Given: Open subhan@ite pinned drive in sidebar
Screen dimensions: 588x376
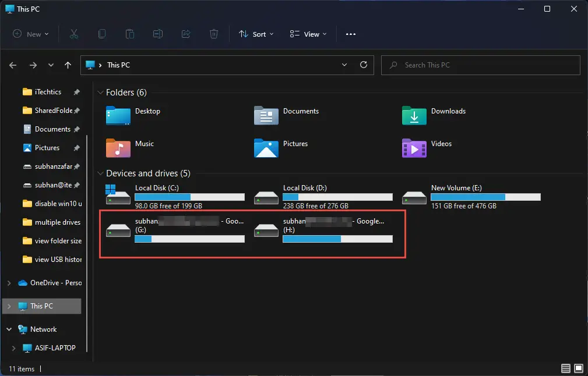Looking at the screenshot, I should (53, 185).
